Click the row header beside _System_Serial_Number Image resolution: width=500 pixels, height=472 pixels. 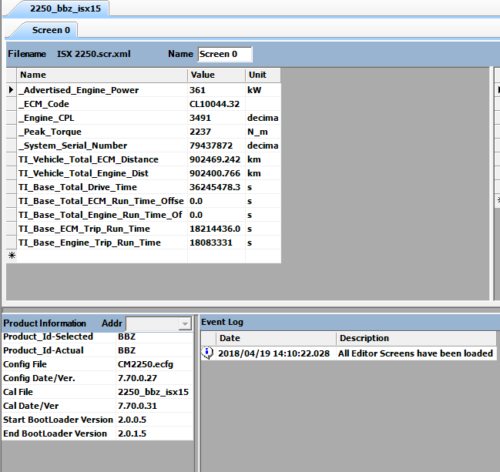click(11, 146)
